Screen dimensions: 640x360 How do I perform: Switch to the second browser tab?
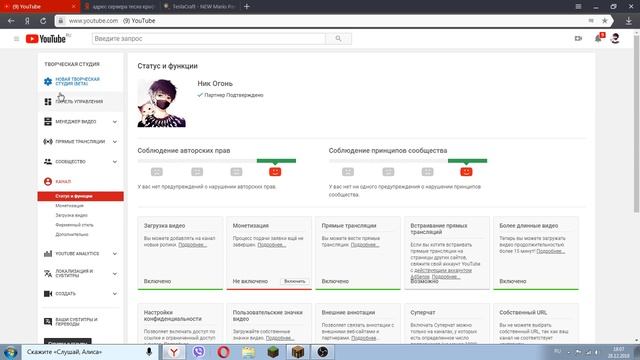pos(120,7)
